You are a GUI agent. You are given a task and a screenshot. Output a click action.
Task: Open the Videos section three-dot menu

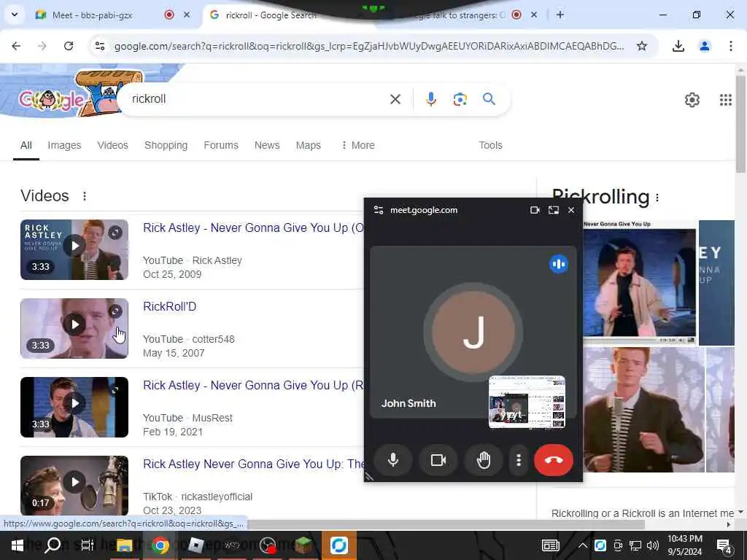pyautogui.click(x=85, y=196)
